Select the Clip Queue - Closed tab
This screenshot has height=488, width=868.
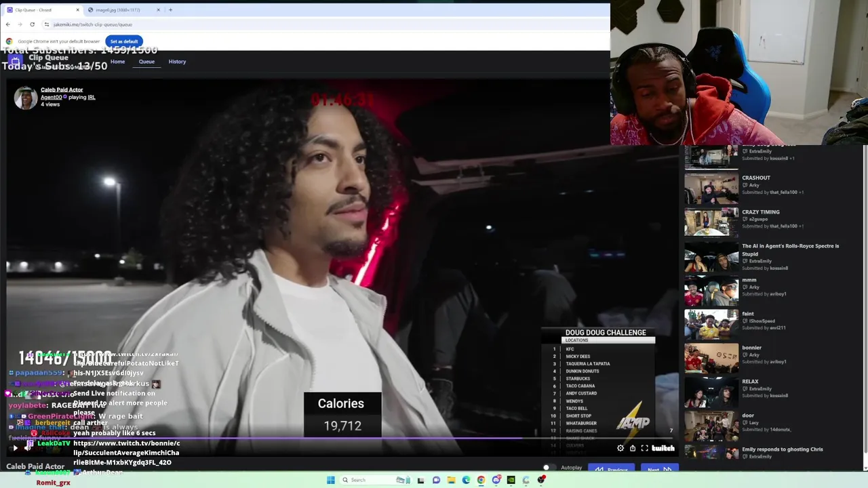click(x=42, y=10)
